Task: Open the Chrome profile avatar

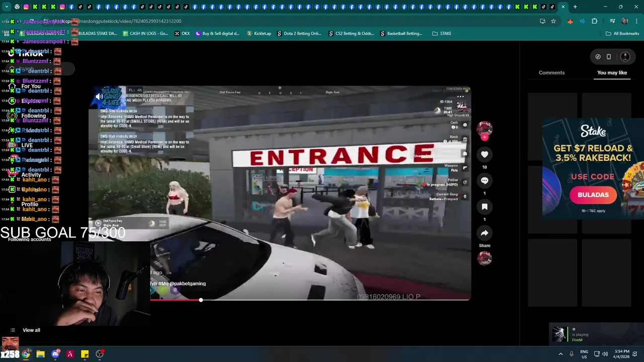Action: pos(624,21)
